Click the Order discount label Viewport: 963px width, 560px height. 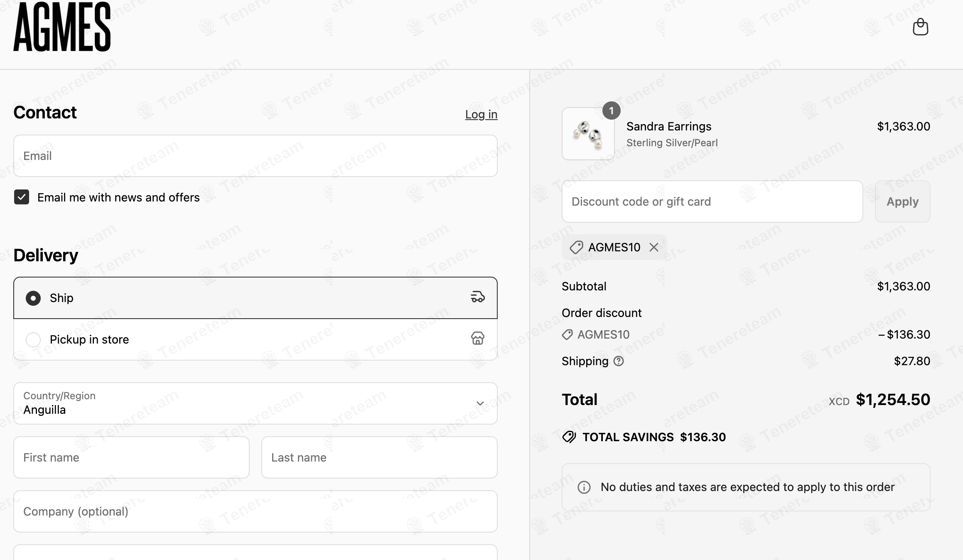coord(602,313)
